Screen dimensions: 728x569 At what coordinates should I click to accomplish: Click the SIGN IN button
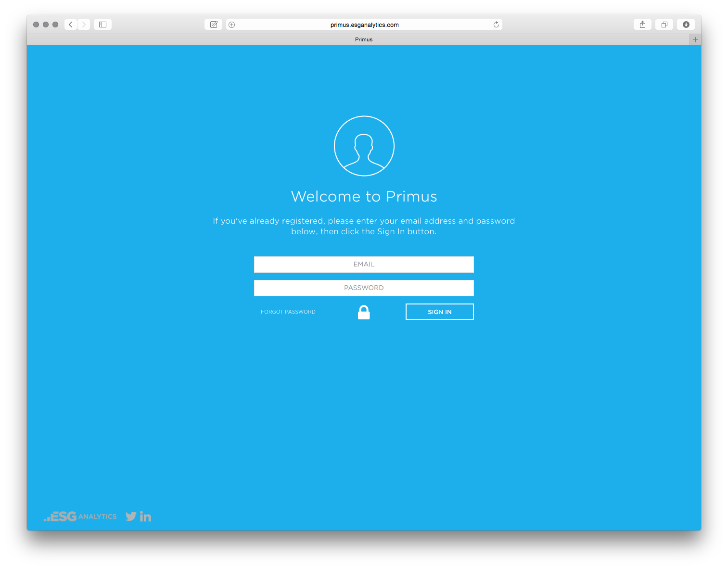(x=440, y=312)
